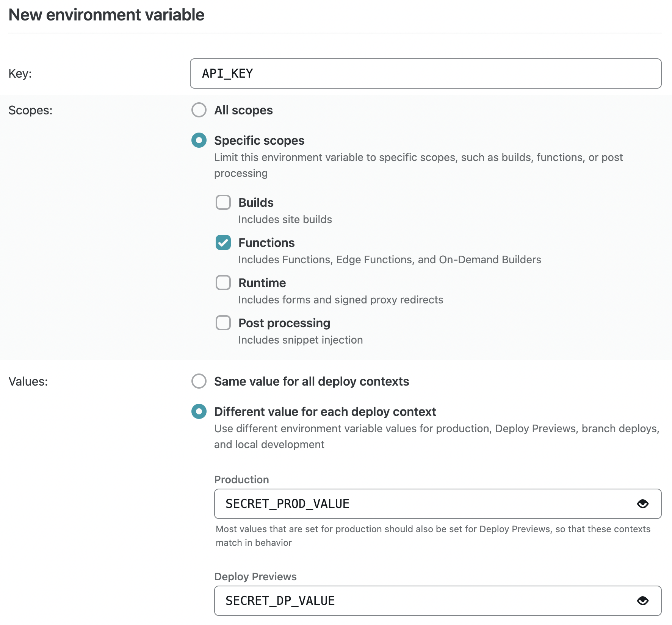Click the Key input field containing API_KEY
Image resolution: width=672 pixels, height=625 pixels.
pos(425,73)
